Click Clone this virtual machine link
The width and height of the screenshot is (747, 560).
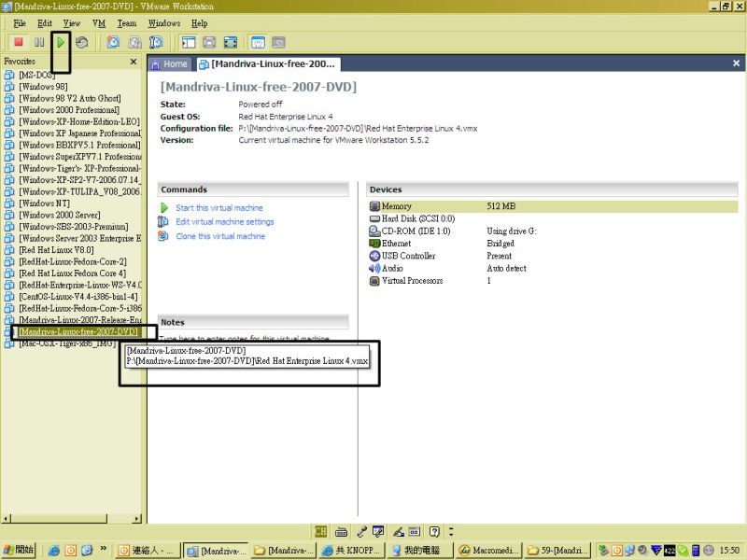(x=220, y=236)
